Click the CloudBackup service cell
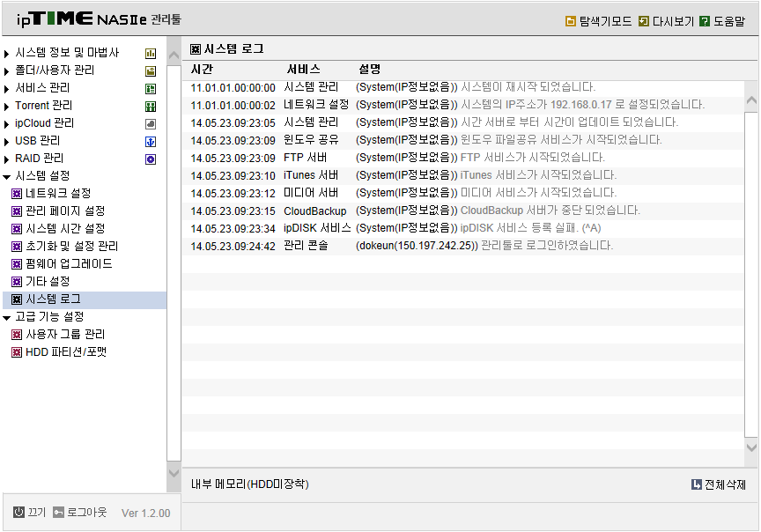761x532 pixels. coord(315,211)
